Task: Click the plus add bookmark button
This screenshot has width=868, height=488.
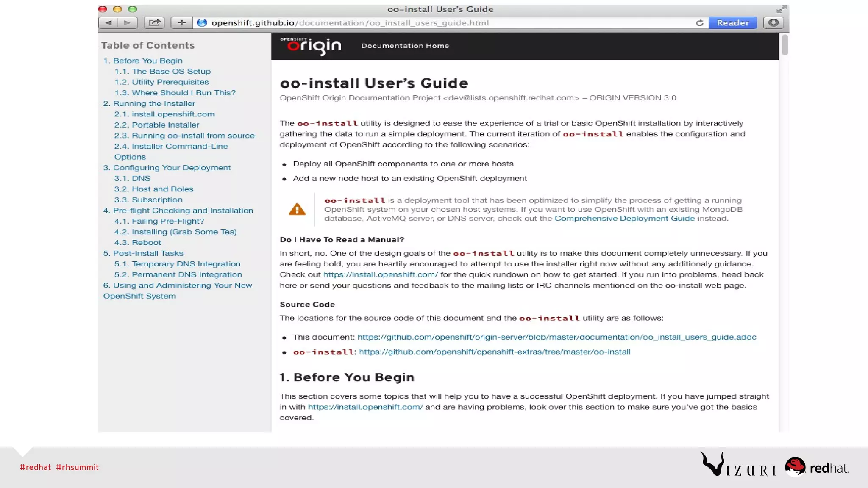Action: pos(181,23)
